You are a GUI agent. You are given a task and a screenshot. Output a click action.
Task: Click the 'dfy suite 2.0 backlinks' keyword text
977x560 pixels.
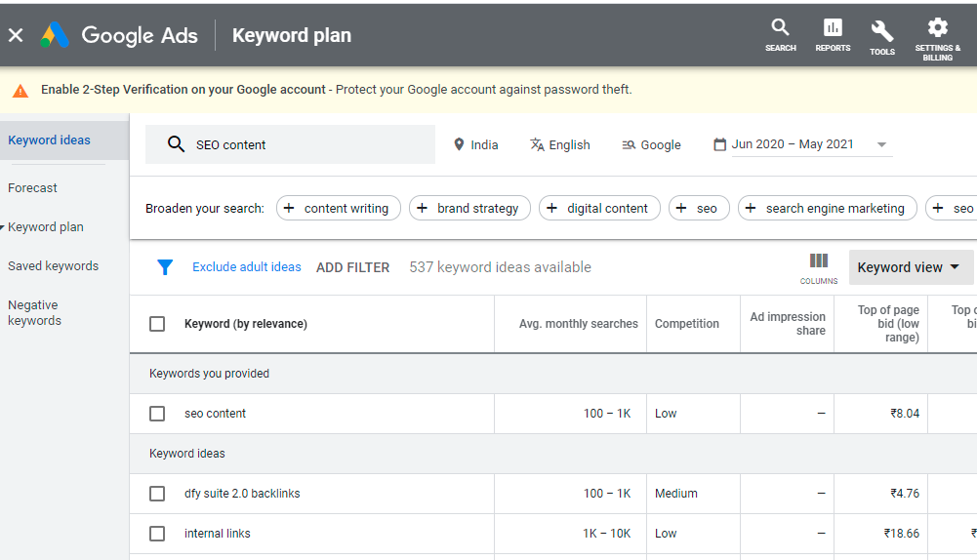click(x=242, y=494)
